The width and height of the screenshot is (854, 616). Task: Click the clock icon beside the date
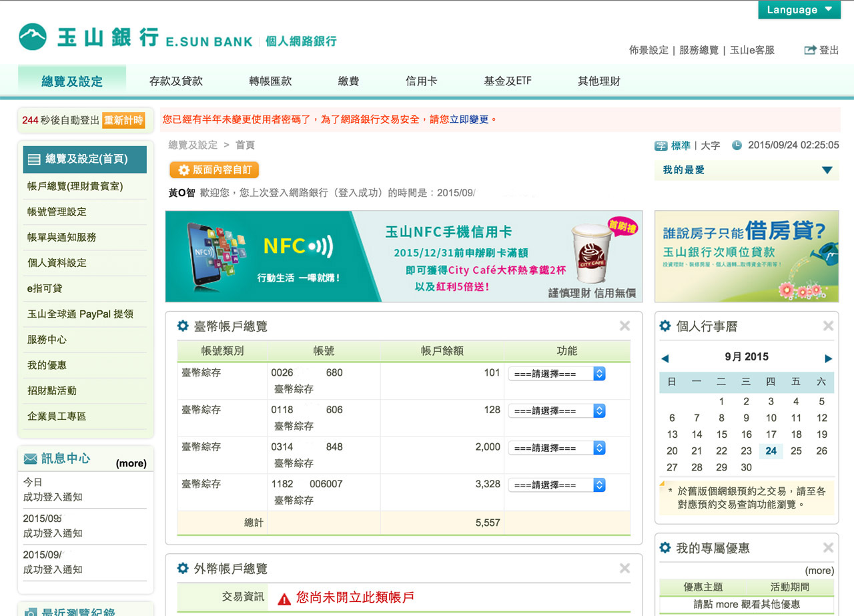point(737,145)
